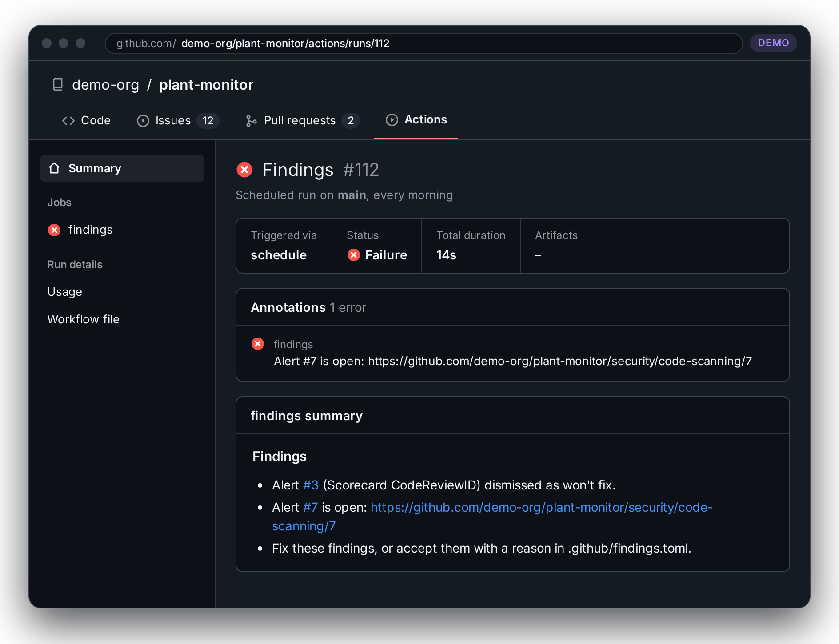This screenshot has width=839, height=644.
Task: Click the Actions play icon
Action: 392,120
